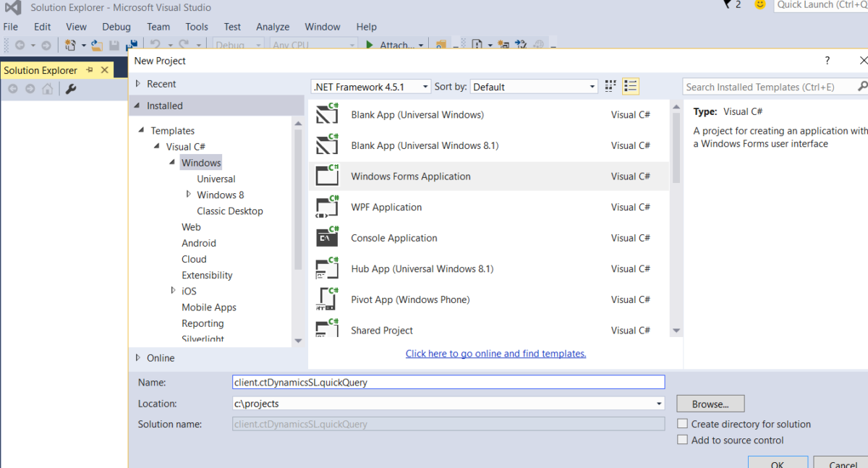The height and width of the screenshot is (468, 868).
Task: Expand the Online section
Action: pyautogui.click(x=138, y=357)
